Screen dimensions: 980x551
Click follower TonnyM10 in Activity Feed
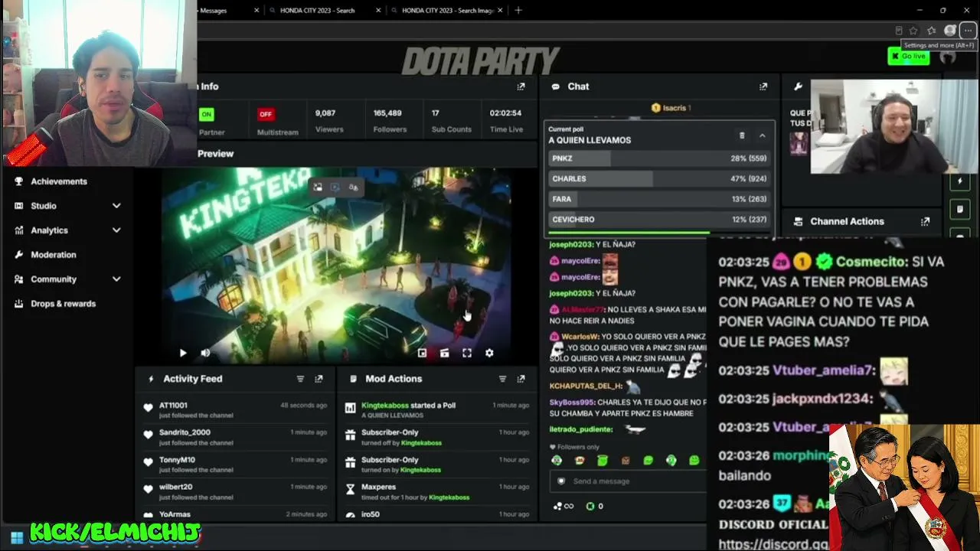[177, 460]
